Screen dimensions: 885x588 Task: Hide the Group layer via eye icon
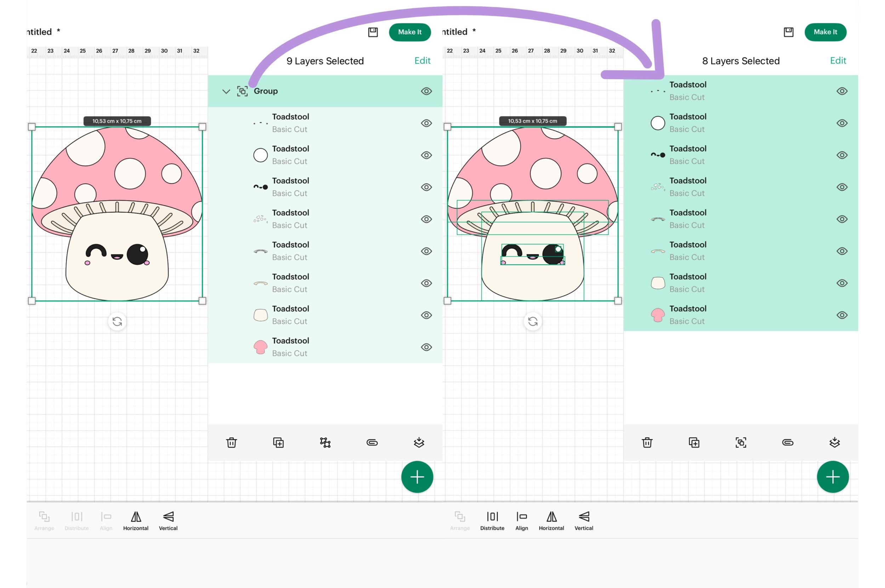coord(426,91)
